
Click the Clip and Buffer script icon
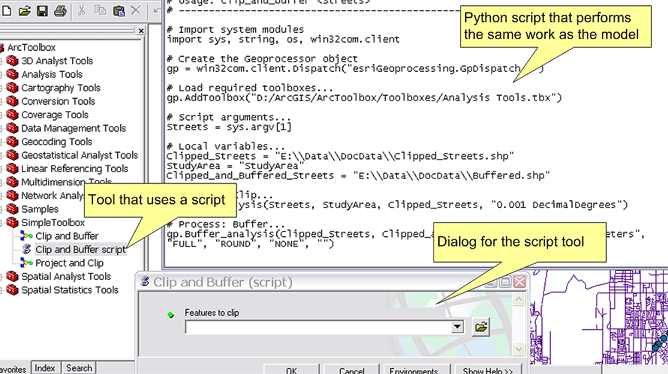[x=26, y=249]
